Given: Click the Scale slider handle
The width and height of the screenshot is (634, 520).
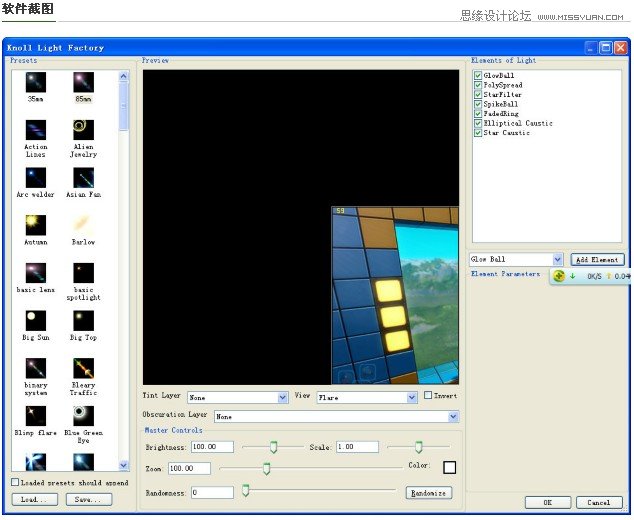Looking at the screenshot, I should point(419,447).
